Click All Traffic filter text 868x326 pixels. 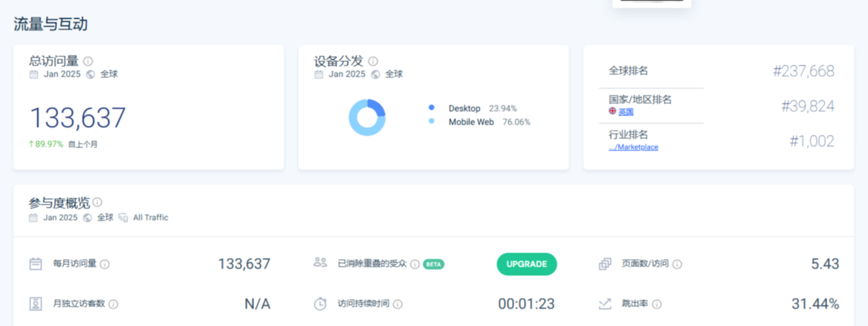coord(151,218)
